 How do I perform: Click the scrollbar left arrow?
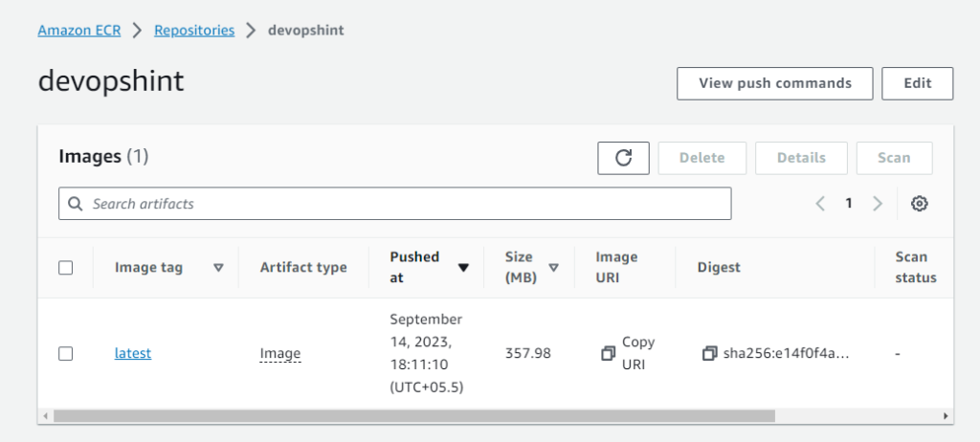45,416
